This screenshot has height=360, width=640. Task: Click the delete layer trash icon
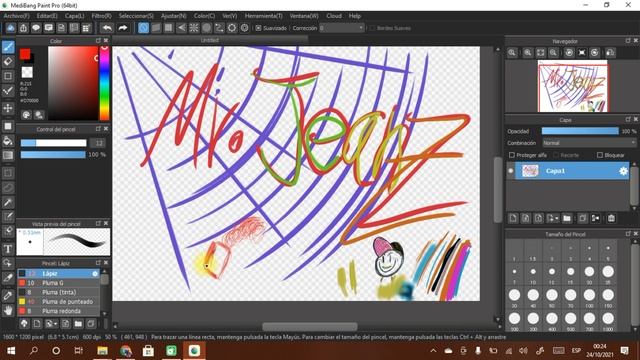point(611,218)
